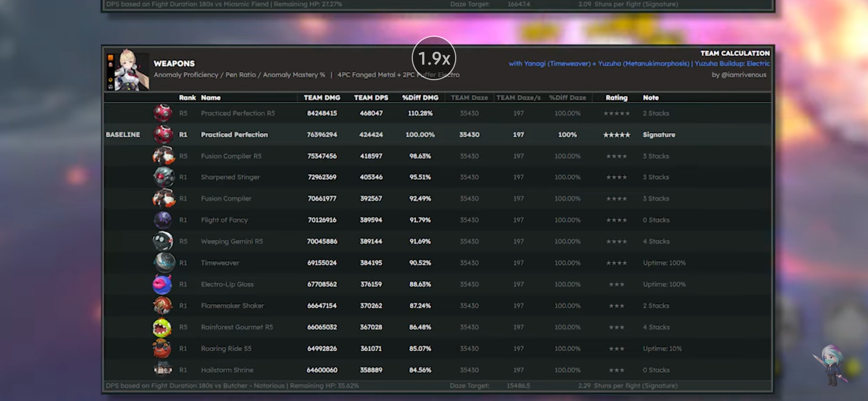Click the Rainforest Gourmet R5 weapon icon
Screen dimensions: 868x401
tap(162, 327)
